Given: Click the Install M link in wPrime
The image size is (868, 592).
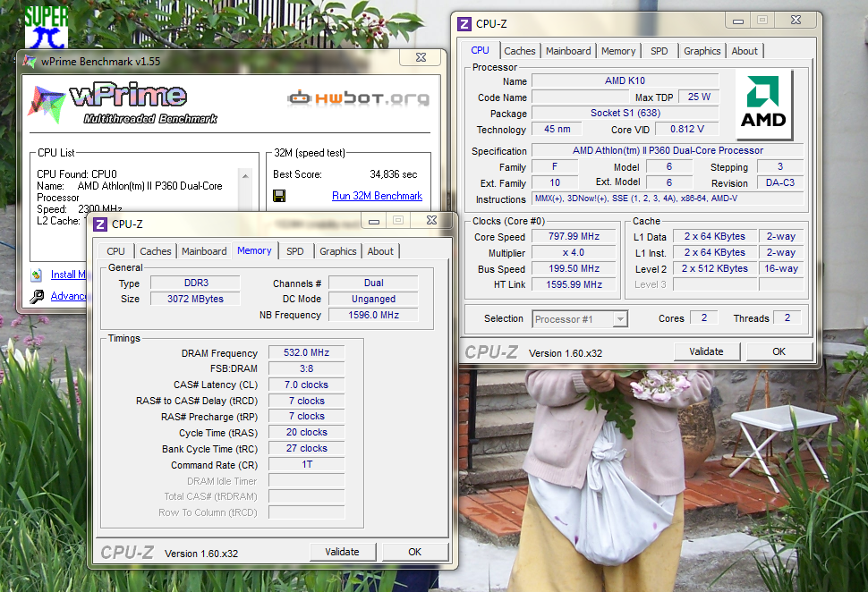Looking at the screenshot, I should (x=68, y=275).
